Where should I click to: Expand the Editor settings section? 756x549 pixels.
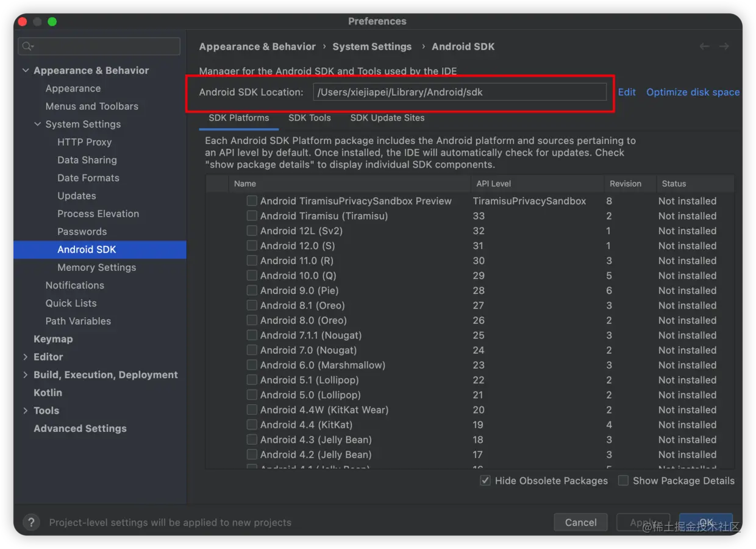[26, 357]
